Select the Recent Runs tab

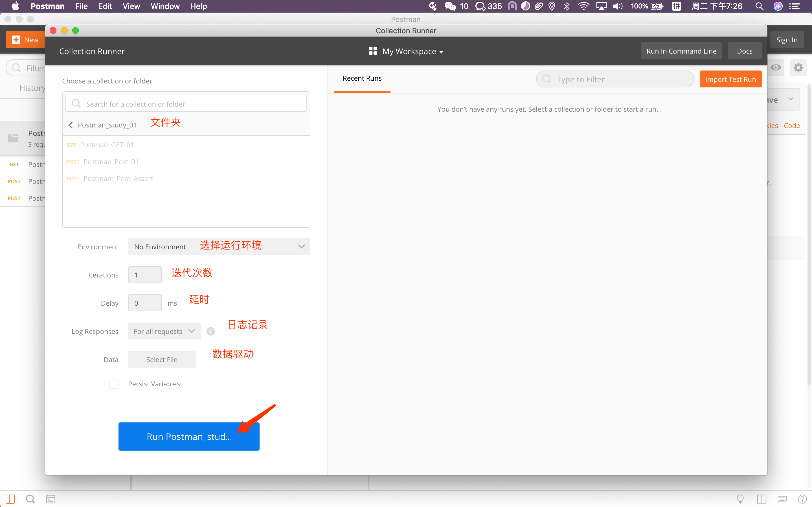[362, 78]
